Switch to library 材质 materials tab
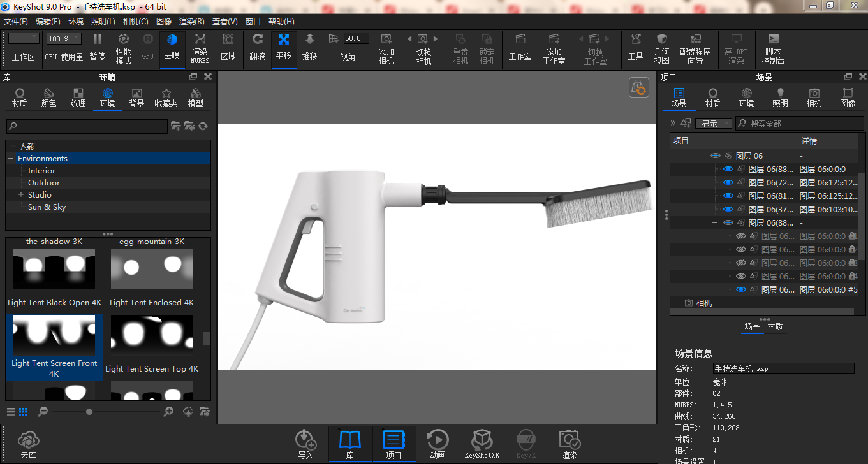The width and height of the screenshot is (868, 464). click(19, 98)
